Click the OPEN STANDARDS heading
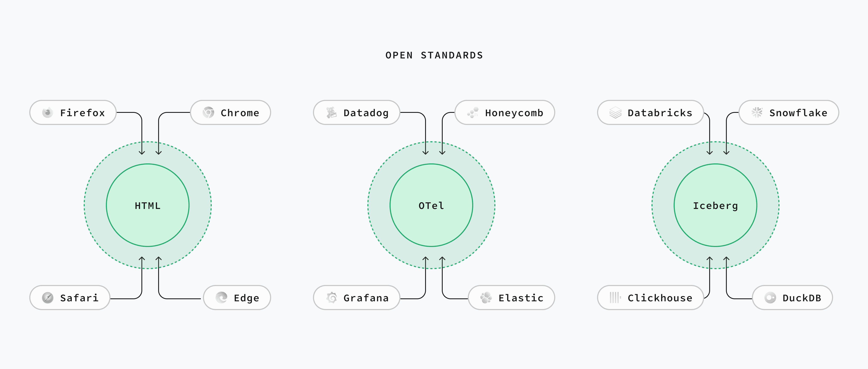This screenshot has height=369, width=868. (434, 55)
